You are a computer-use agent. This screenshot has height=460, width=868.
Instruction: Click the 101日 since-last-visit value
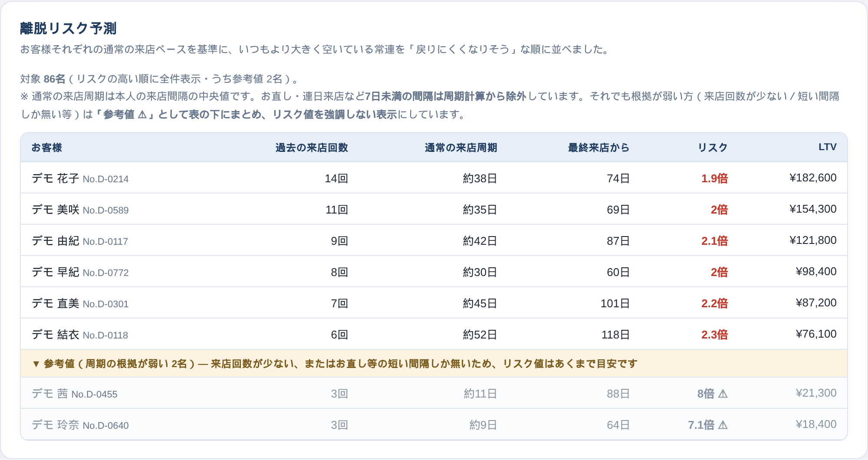[615, 303]
